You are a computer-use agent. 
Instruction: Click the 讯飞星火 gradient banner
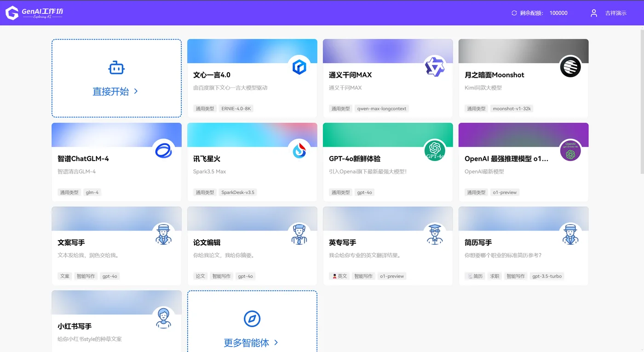(252, 135)
